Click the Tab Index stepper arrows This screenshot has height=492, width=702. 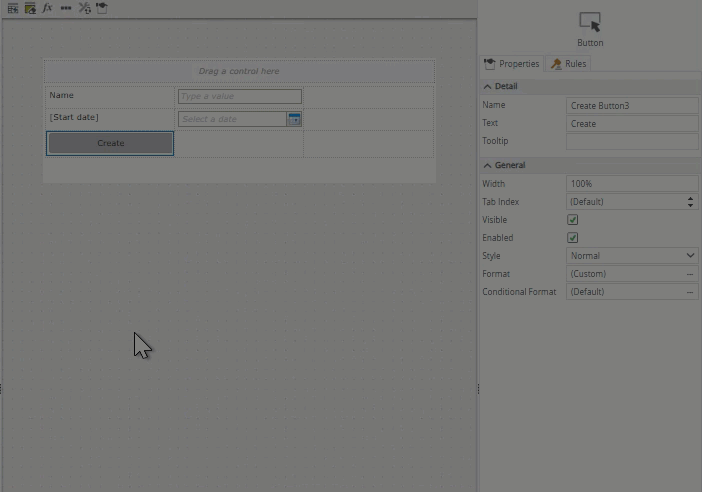pos(690,202)
